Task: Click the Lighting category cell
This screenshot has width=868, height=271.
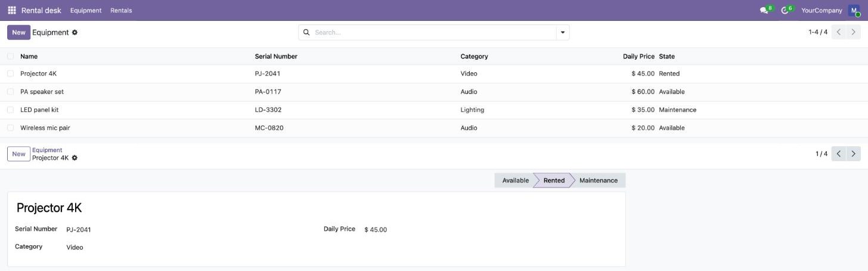Action: pos(472,110)
